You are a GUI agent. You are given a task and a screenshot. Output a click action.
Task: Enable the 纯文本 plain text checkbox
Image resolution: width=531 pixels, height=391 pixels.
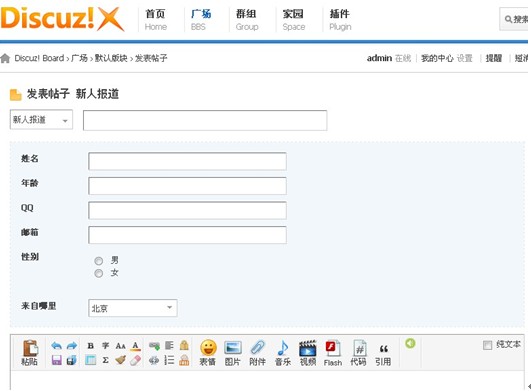[487, 345]
